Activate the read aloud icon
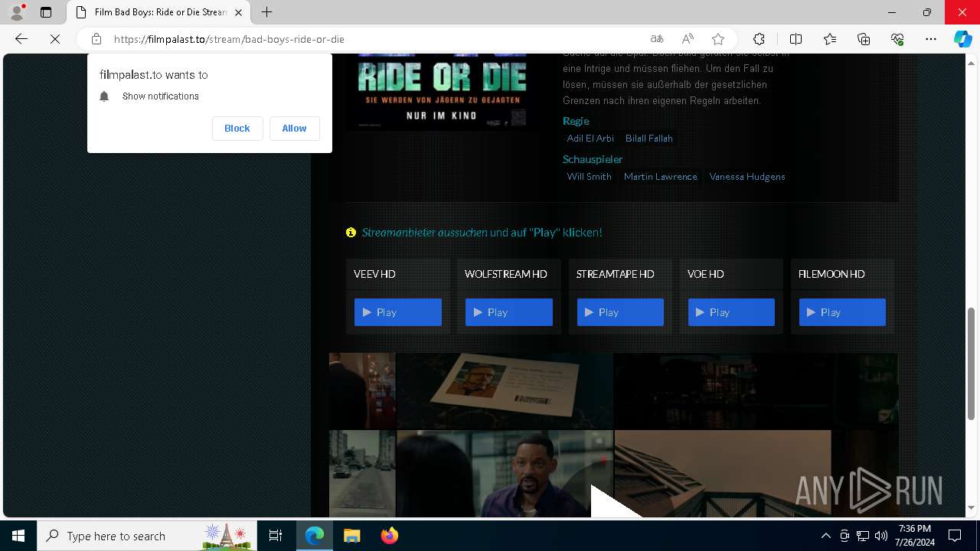 (688, 39)
